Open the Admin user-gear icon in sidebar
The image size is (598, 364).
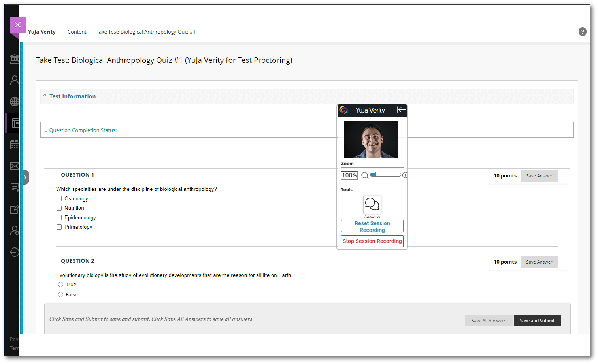(x=15, y=230)
